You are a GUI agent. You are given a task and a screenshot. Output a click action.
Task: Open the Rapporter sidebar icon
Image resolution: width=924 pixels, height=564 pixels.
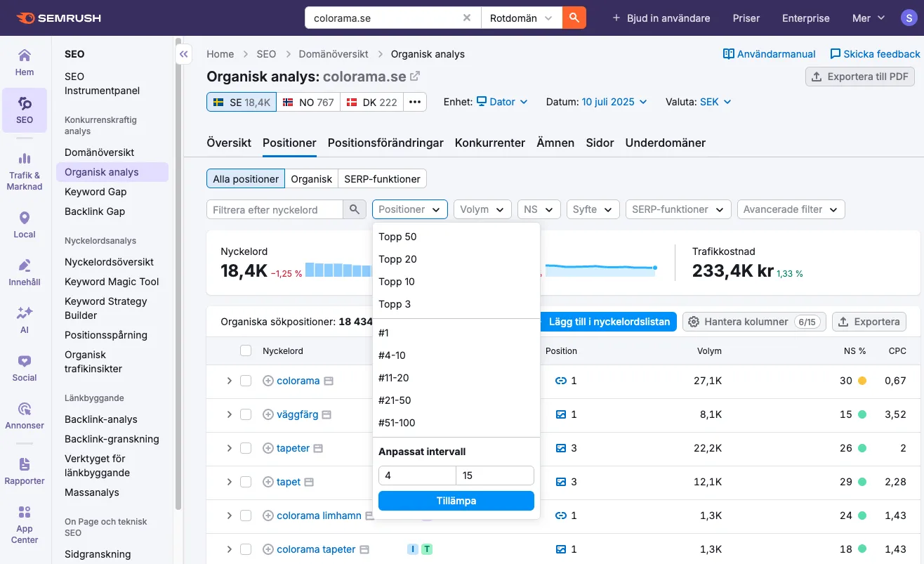pos(25,471)
